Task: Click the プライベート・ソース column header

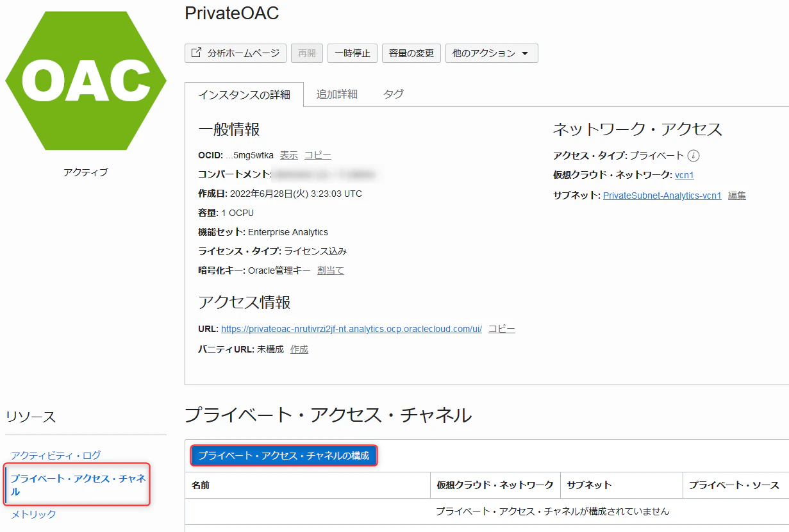Action: pos(735,485)
